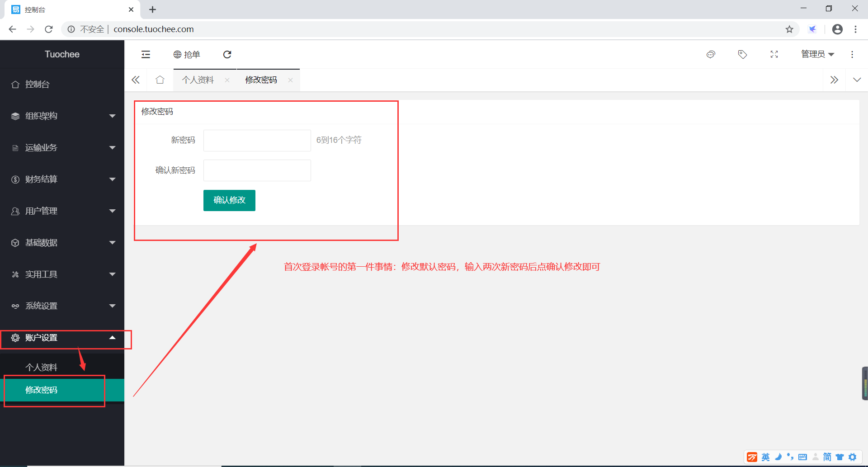This screenshot has width=868, height=467.
Task: Expand the 系统设置 sidebar menu
Action: tap(62, 306)
